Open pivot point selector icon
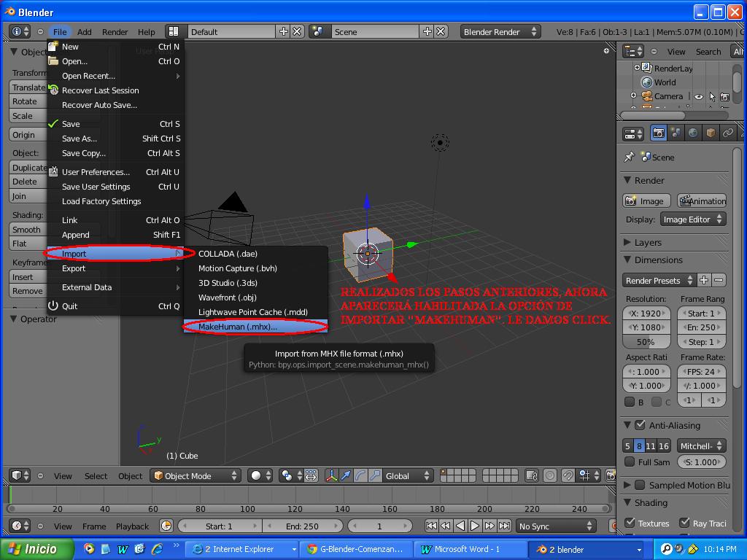The width and height of the screenshot is (747, 560). [290, 475]
